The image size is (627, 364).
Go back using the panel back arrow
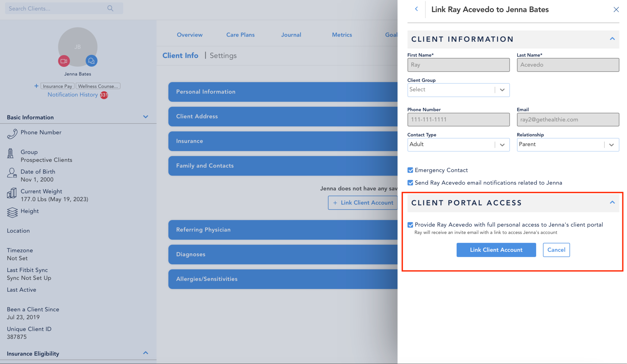pos(416,9)
